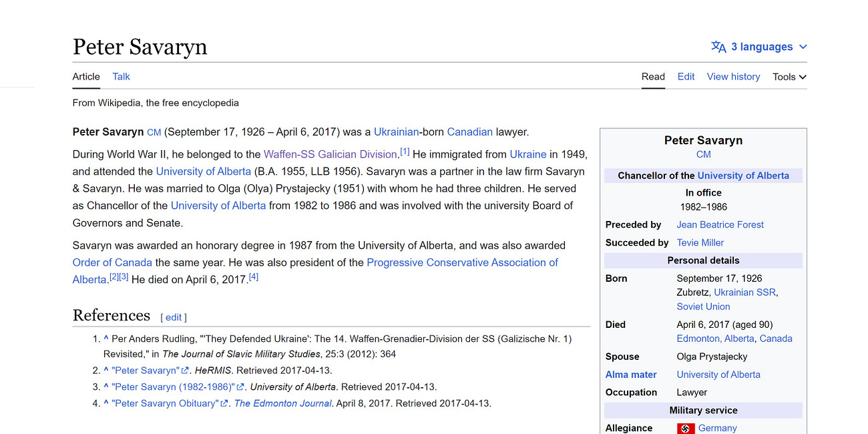
Task: Open University of Alberta link after Chancellor of the
Action: [x=218, y=206]
